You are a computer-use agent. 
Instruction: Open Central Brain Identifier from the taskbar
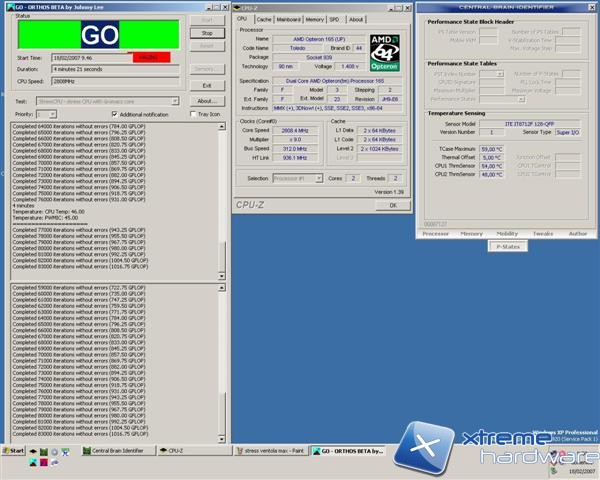[117, 451]
